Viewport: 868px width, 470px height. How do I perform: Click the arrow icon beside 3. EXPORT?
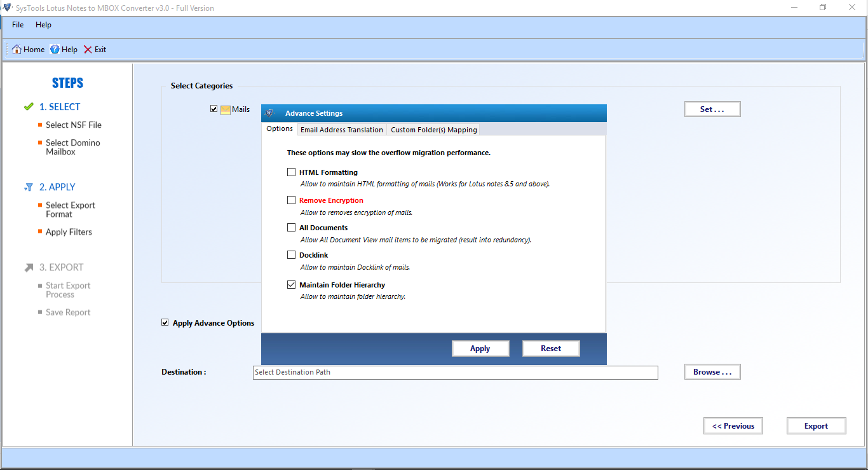coord(29,268)
